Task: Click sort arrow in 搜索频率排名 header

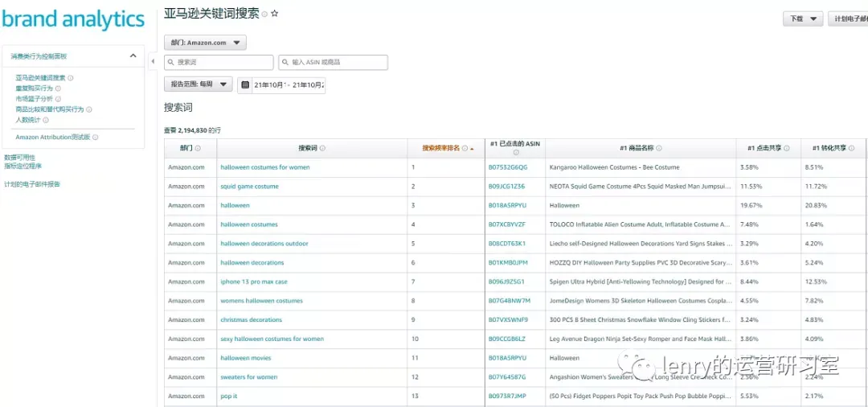Action: pos(472,149)
